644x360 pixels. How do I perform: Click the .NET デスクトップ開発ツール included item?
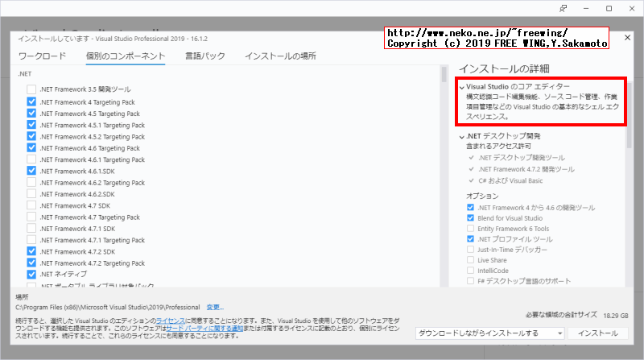point(522,158)
